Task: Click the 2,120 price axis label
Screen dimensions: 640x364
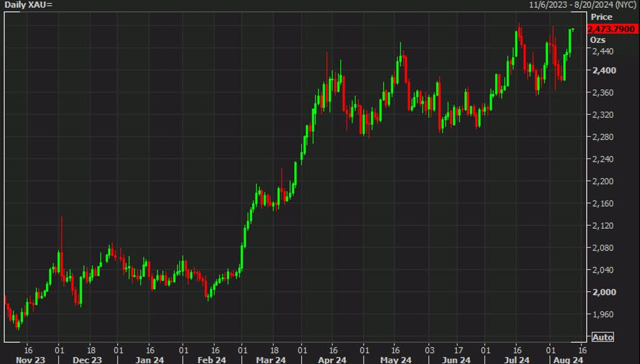Action: 604,226
